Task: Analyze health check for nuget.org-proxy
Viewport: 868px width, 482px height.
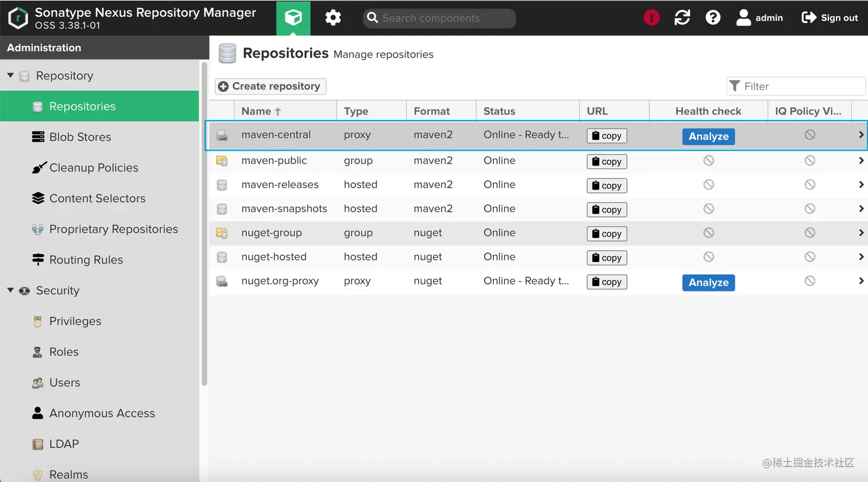Action: [x=708, y=283]
